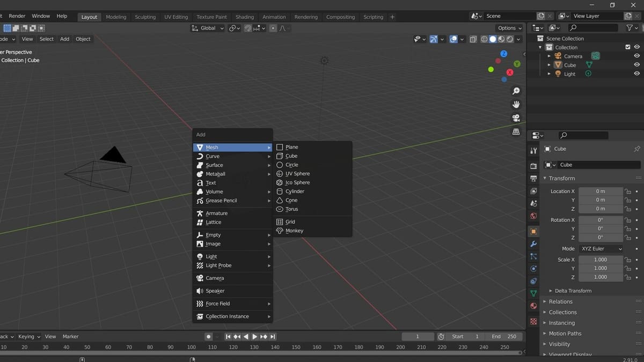Expand the Relations panel
This screenshot has width=644, height=362.
pyautogui.click(x=560, y=301)
